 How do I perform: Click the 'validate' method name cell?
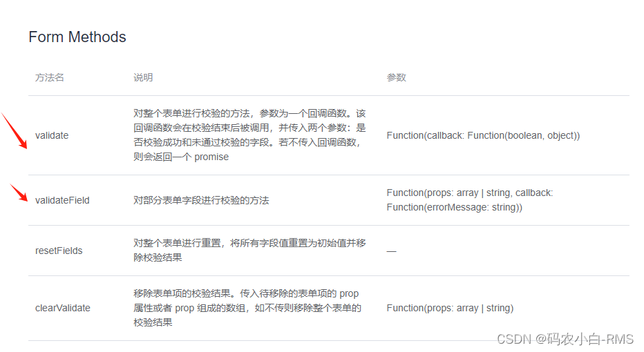click(52, 135)
